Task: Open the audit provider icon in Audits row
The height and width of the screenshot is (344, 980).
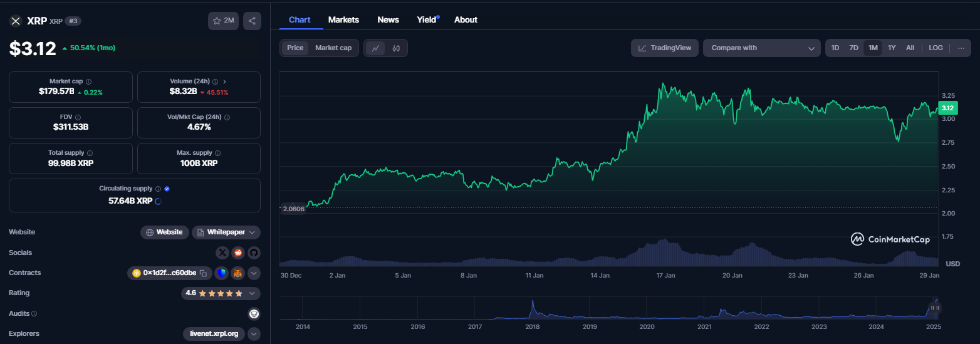Action: [254, 313]
